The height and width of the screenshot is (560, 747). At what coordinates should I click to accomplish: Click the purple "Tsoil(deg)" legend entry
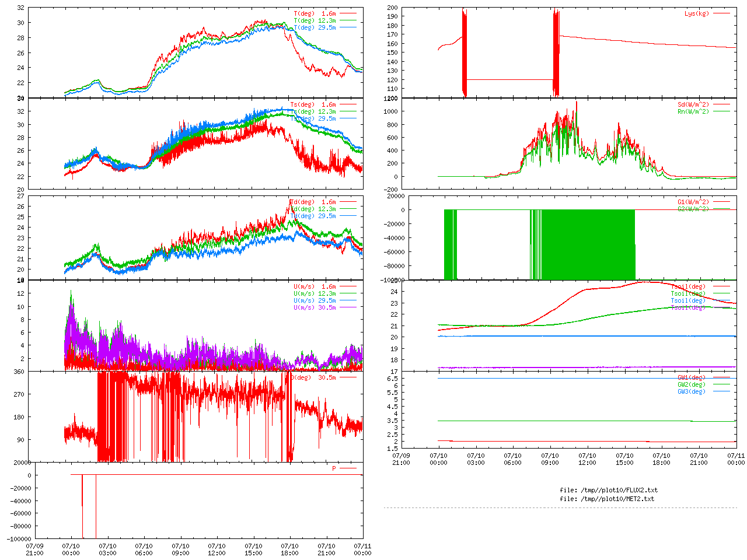(x=688, y=307)
